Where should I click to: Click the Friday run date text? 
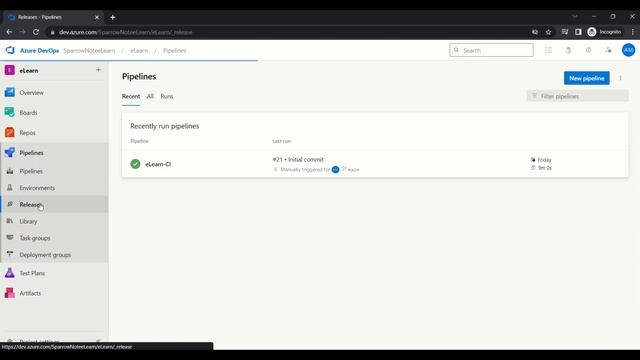[544, 160]
